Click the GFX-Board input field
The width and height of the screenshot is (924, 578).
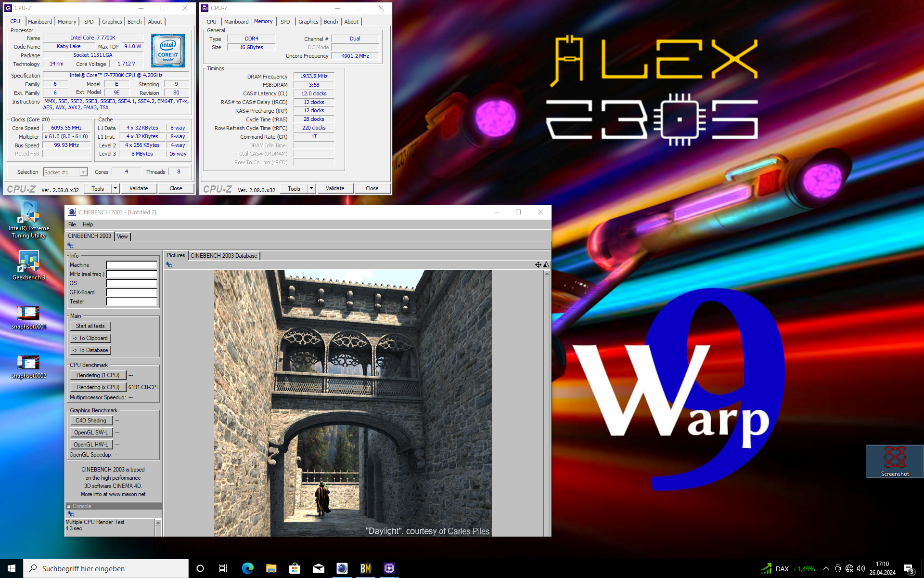[131, 292]
